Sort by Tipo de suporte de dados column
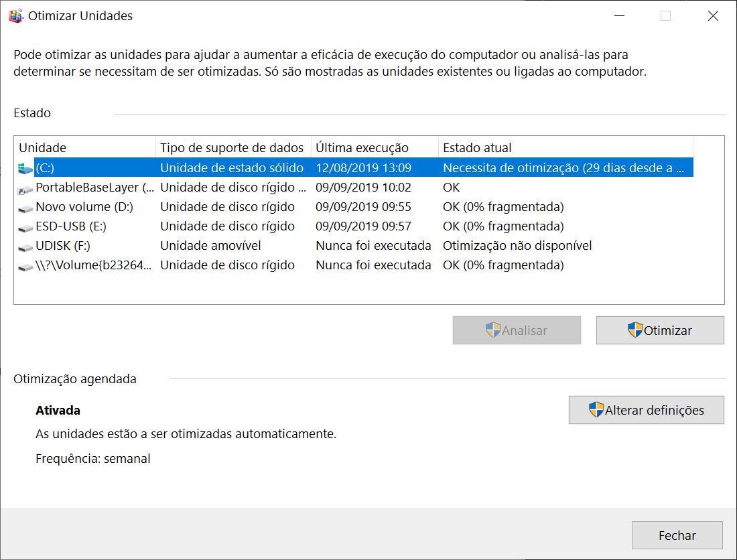 point(232,148)
